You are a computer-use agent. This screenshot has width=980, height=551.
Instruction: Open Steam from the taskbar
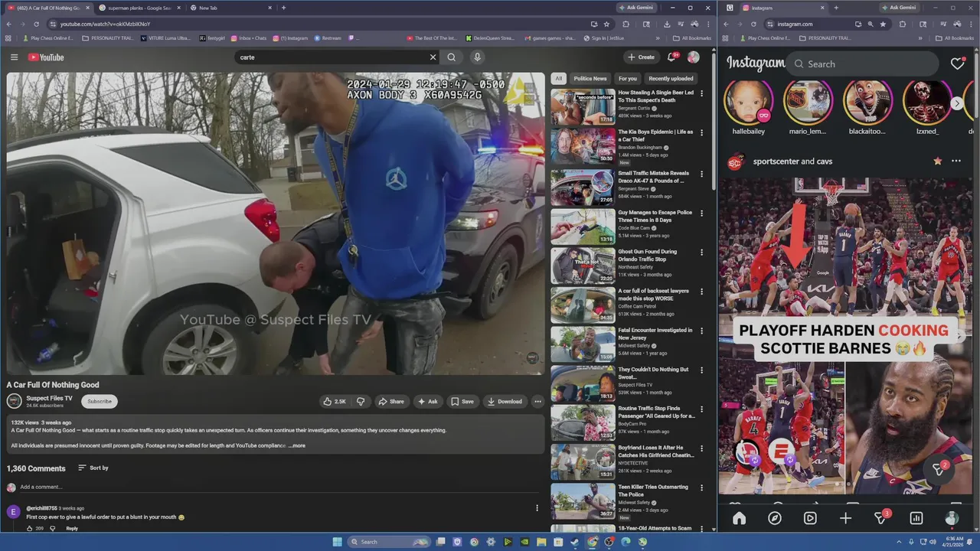(x=575, y=542)
